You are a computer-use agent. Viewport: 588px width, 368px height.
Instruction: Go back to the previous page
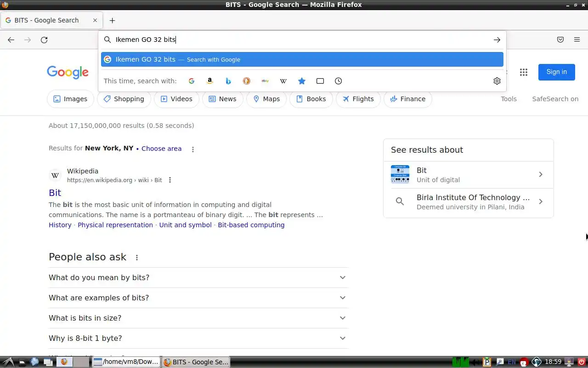coord(11,40)
